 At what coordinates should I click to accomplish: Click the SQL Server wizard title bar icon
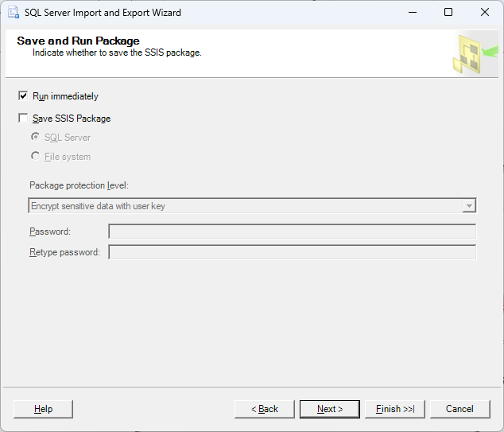pos(13,13)
